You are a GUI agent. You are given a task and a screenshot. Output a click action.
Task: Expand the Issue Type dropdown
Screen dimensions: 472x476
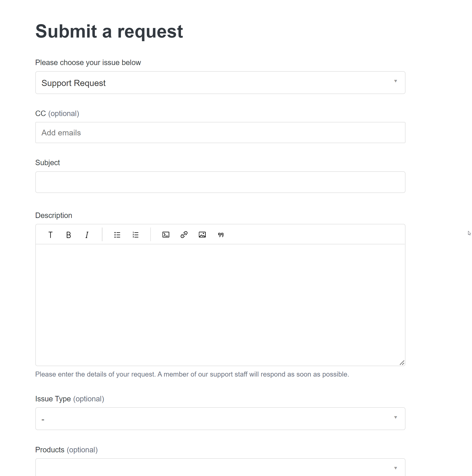point(220,419)
